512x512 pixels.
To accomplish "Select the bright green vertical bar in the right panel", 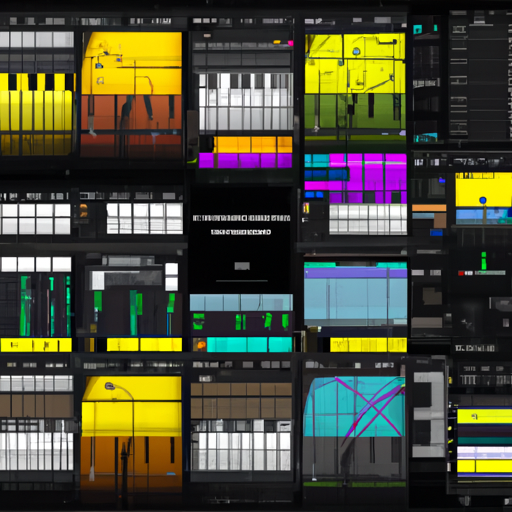I will tap(483, 261).
